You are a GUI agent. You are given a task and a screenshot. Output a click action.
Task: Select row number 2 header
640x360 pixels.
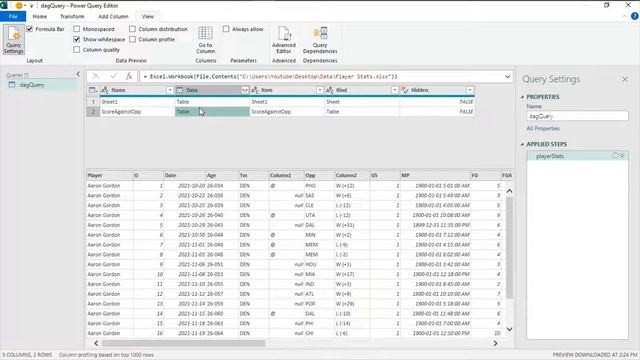pos(93,111)
